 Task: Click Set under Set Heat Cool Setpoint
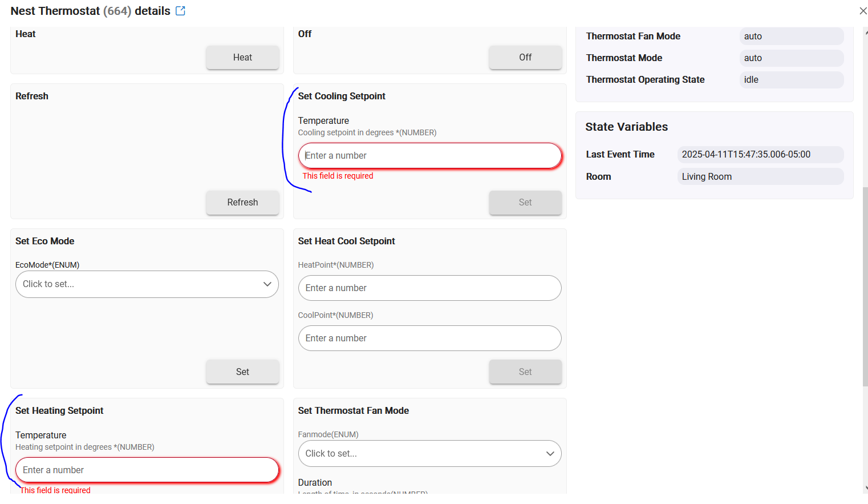525,372
